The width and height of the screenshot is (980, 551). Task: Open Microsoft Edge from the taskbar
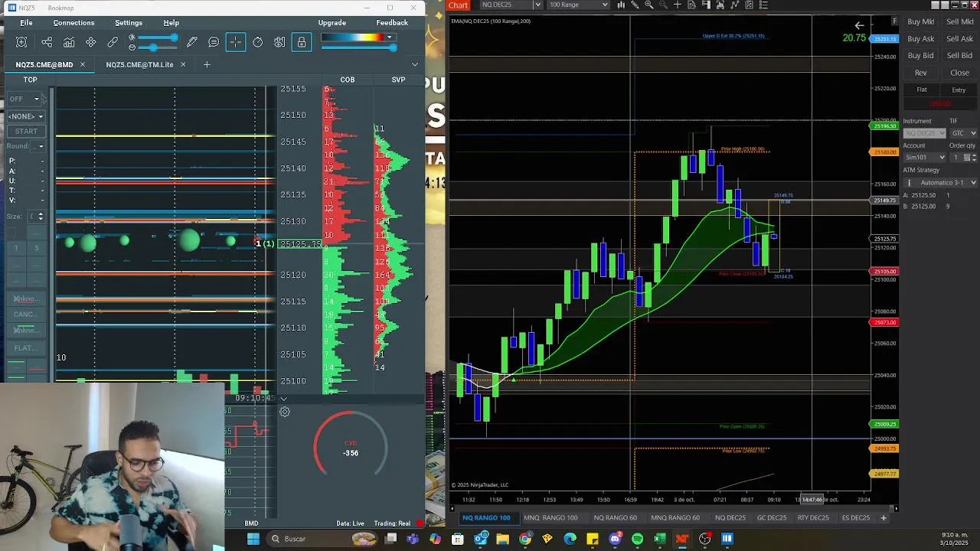click(570, 539)
